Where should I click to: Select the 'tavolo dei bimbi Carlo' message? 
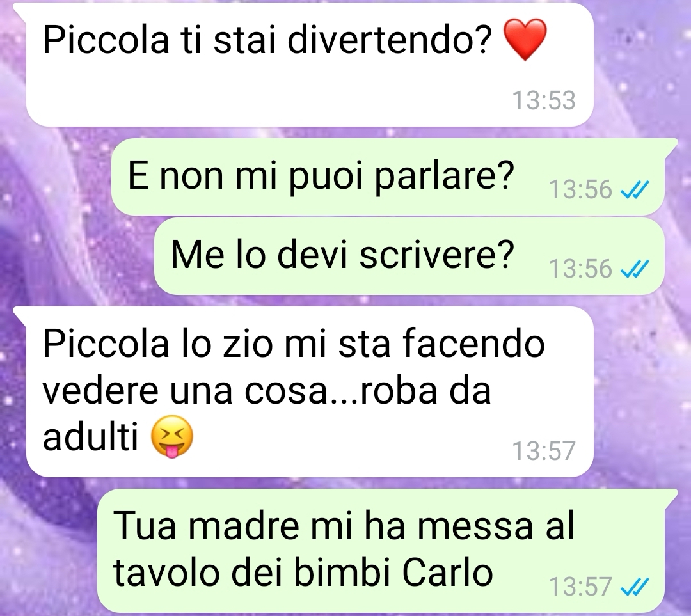pyautogui.click(x=381, y=551)
